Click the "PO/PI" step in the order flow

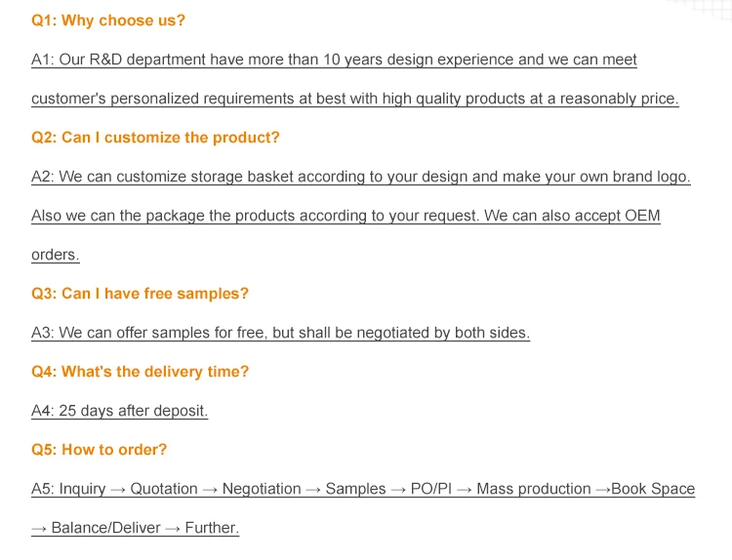pos(430,489)
